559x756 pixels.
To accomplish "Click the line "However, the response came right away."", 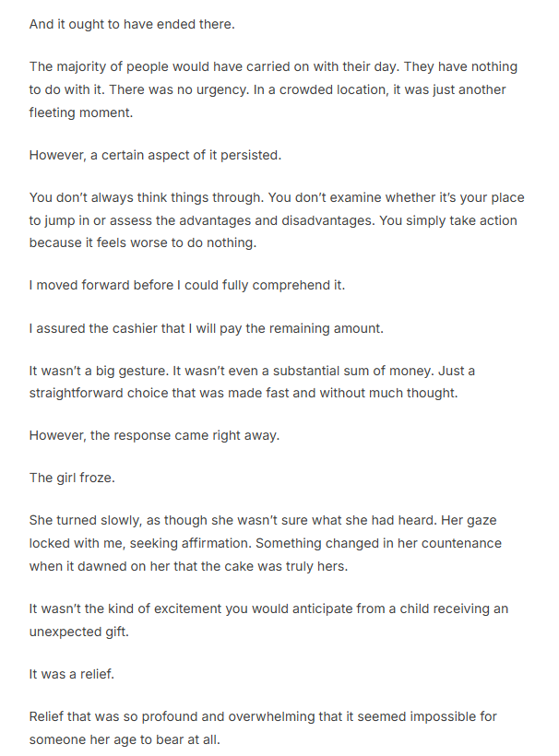I will [154, 436].
